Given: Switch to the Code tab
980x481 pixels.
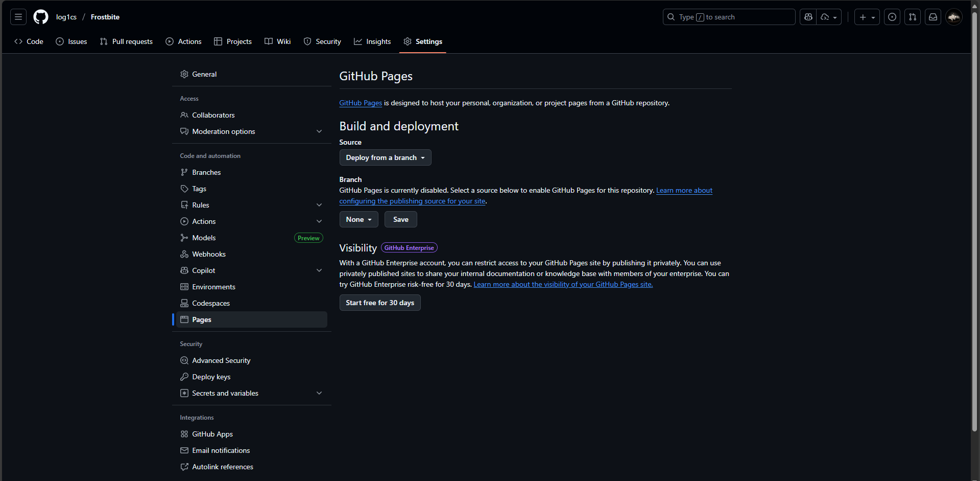Looking at the screenshot, I should point(29,41).
